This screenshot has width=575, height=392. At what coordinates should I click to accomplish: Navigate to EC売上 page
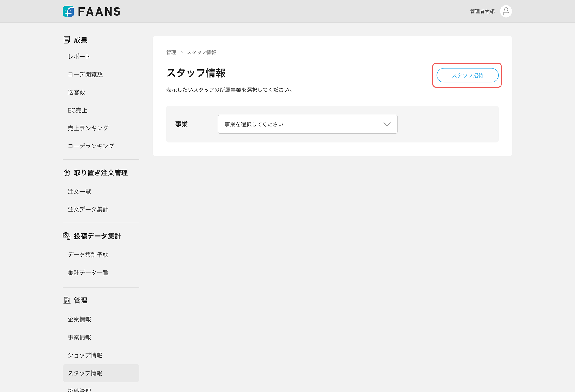click(77, 110)
